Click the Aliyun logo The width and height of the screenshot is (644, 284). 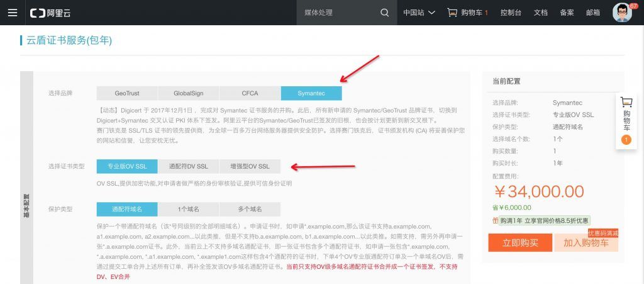tap(50, 13)
